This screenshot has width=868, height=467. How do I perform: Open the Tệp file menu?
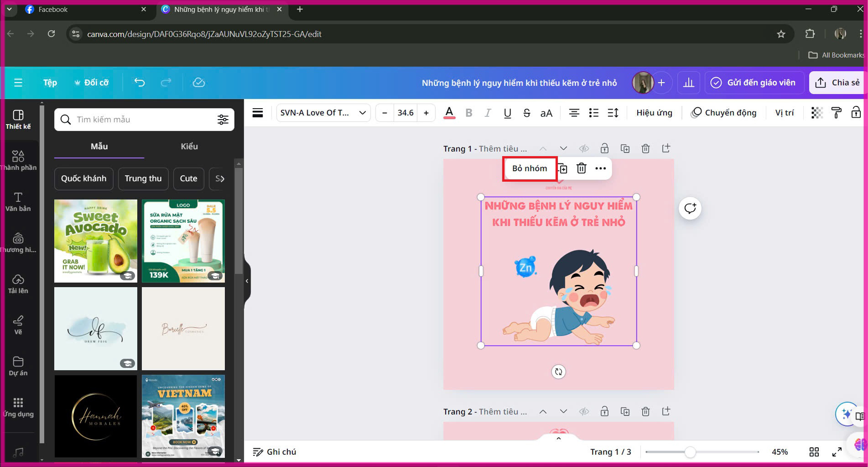50,83
